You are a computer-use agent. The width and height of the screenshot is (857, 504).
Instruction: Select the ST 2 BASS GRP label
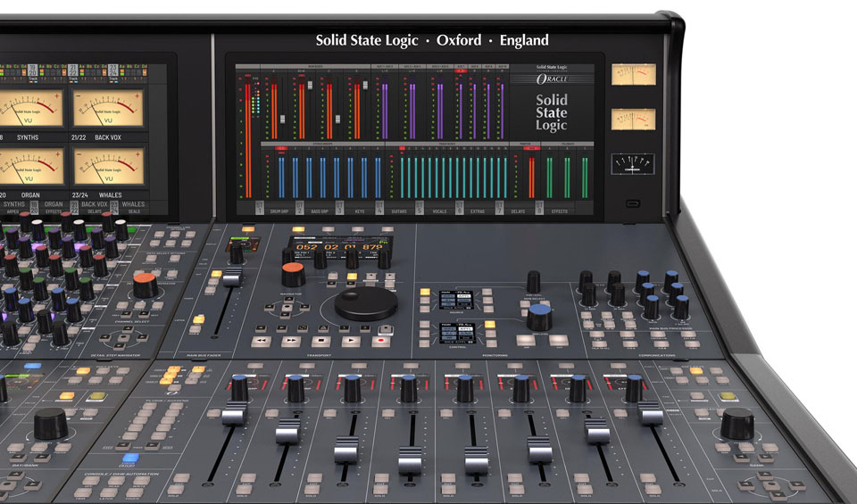(313, 208)
